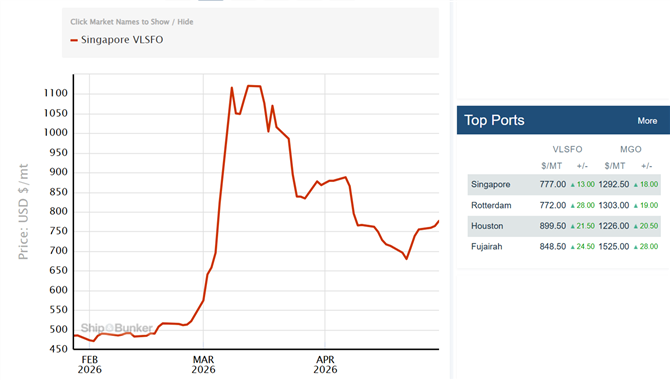Screen dimensions: 670x380
Task: Select Singapore port row name
Action: 491,184
